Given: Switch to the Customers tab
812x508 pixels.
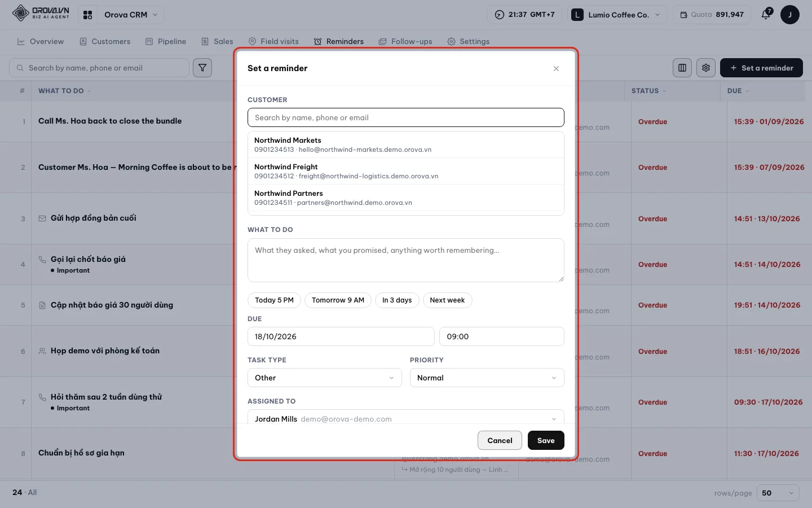Looking at the screenshot, I should (x=105, y=41).
